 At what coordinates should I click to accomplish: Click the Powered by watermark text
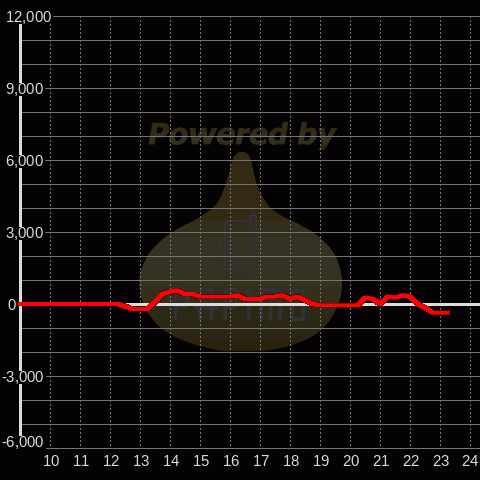tap(242, 134)
